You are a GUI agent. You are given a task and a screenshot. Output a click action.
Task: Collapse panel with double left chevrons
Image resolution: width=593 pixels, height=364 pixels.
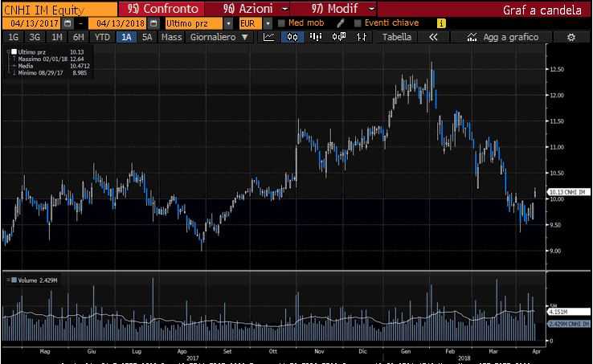(x=433, y=37)
